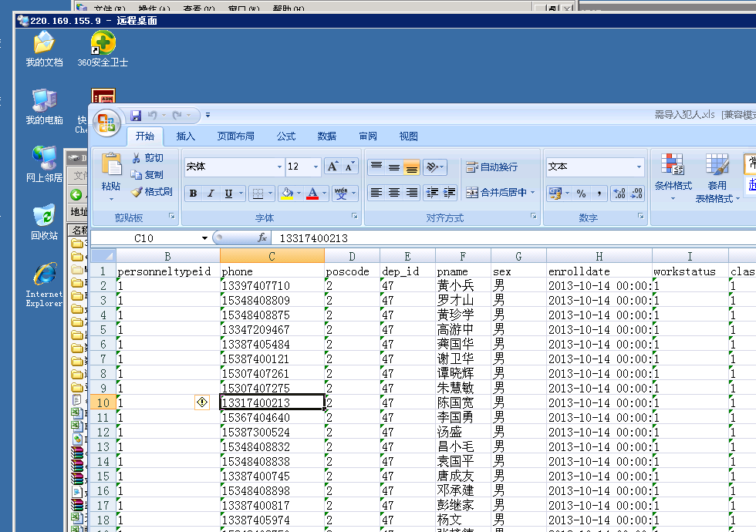Copy selection with 复制
756x532 pixels.
[x=147, y=175]
